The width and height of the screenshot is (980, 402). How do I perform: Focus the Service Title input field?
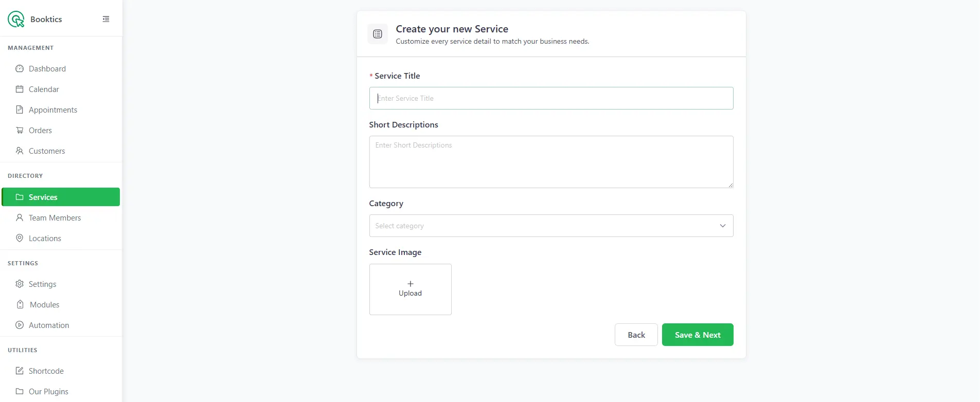[x=551, y=98]
